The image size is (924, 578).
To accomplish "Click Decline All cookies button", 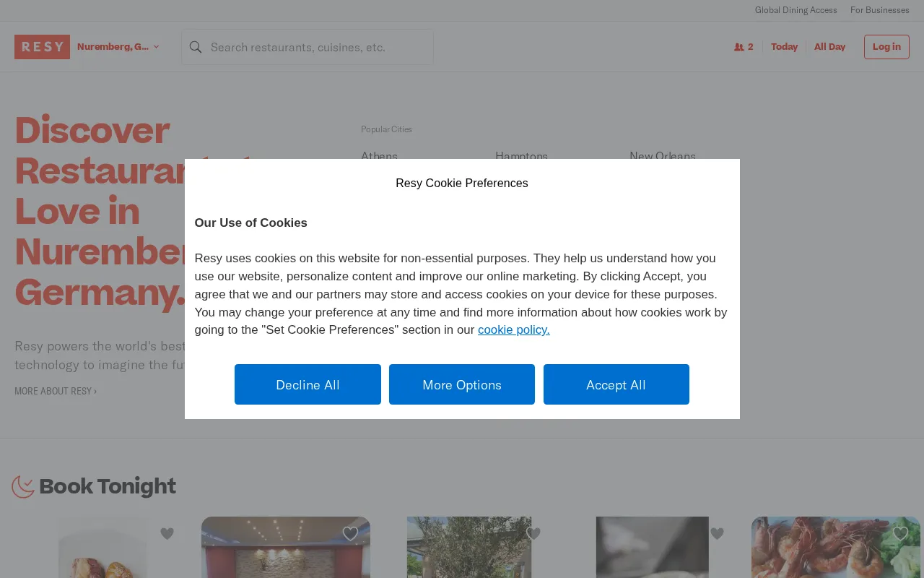I will pos(308,384).
